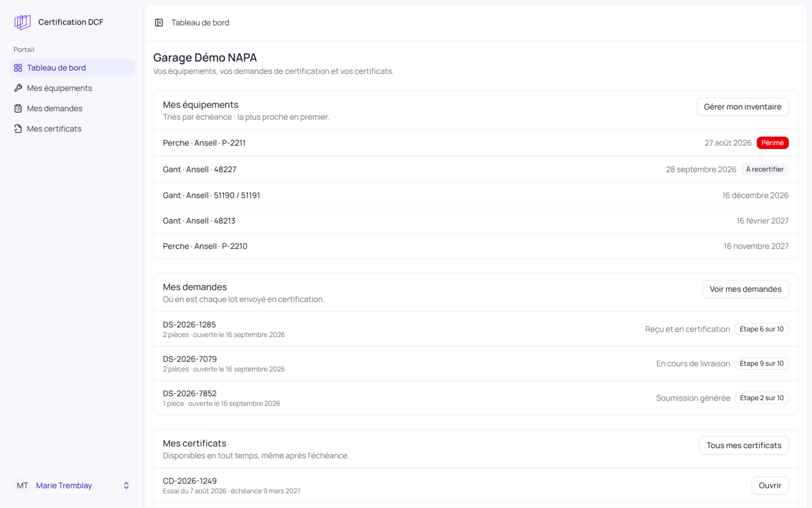
Task: Click the 16 février 2027 due date
Action: [x=763, y=221]
